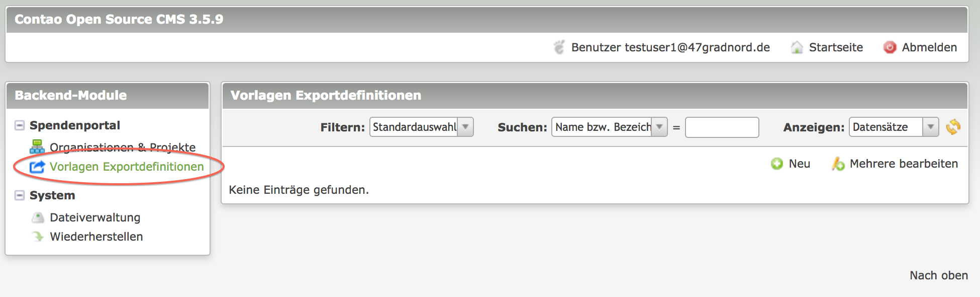Click the blue Vorlagen Exportdefinitionen share icon
This screenshot has width=980, height=297.
37,167
